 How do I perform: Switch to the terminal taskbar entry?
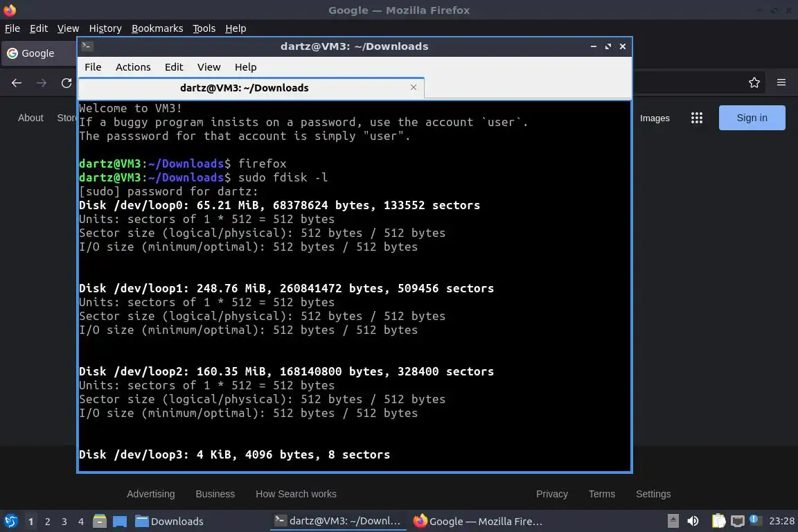pos(338,522)
